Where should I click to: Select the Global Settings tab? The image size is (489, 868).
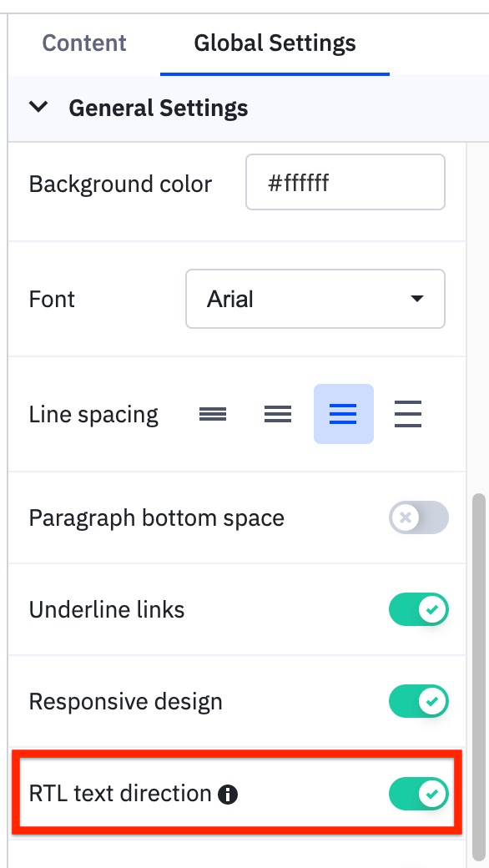275,43
